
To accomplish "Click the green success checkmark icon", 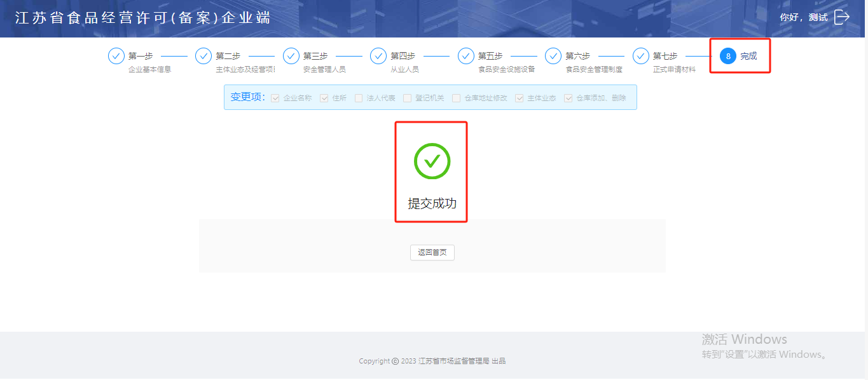I will pyautogui.click(x=432, y=161).
